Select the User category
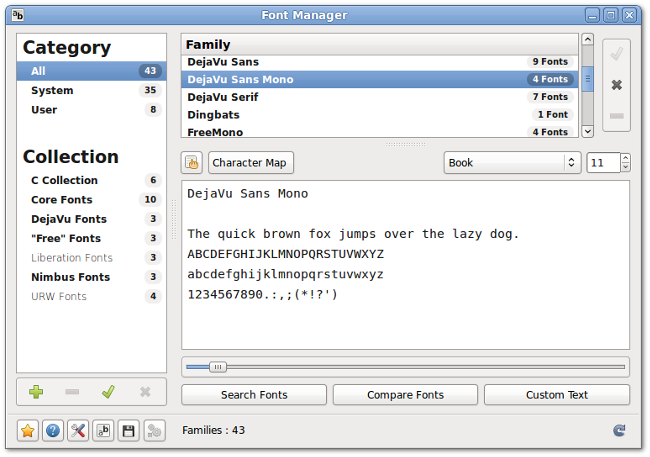The height and width of the screenshot is (457, 650). (92, 110)
